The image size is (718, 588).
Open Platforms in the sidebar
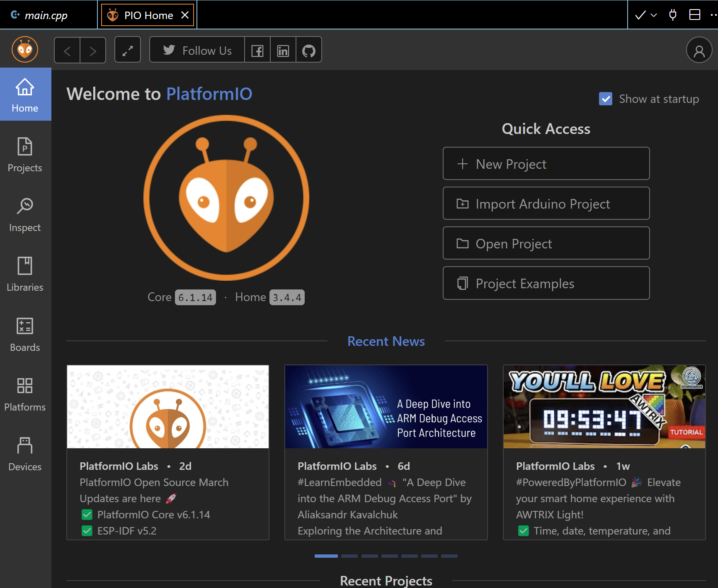(x=25, y=394)
